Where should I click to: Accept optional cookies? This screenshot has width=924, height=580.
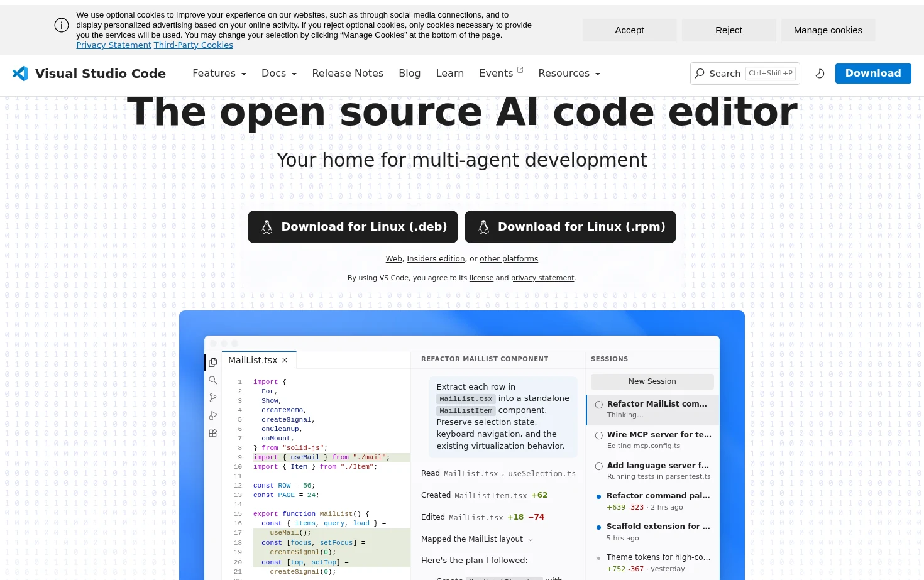click(x=629, y=30)
